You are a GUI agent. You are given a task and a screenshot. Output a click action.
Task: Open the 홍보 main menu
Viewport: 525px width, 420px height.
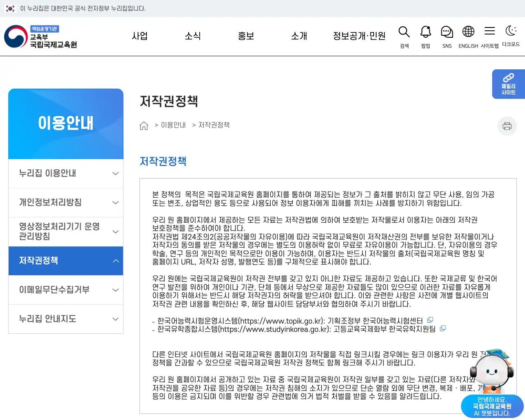246,36
